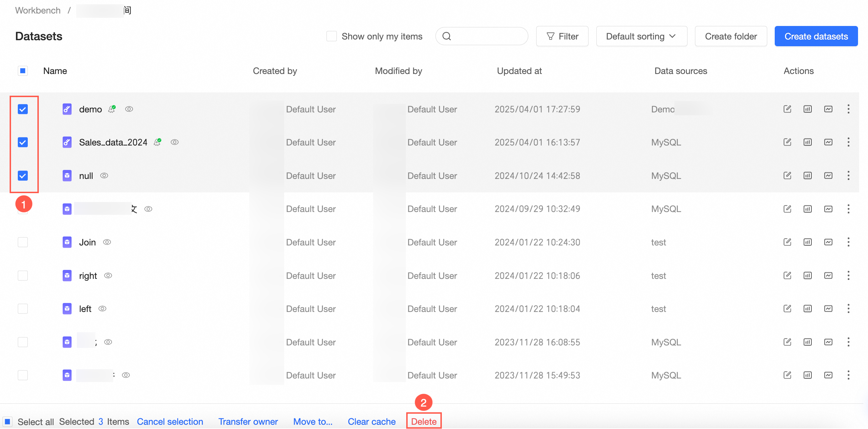The height and width of the screenshot is (429, 868).
Task: Click the chart icon in Sales_data_2024 row
Action: tap(807, 142)
